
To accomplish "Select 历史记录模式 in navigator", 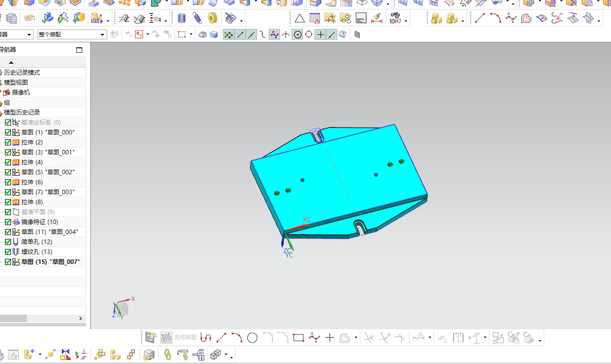I will point(21,73).
